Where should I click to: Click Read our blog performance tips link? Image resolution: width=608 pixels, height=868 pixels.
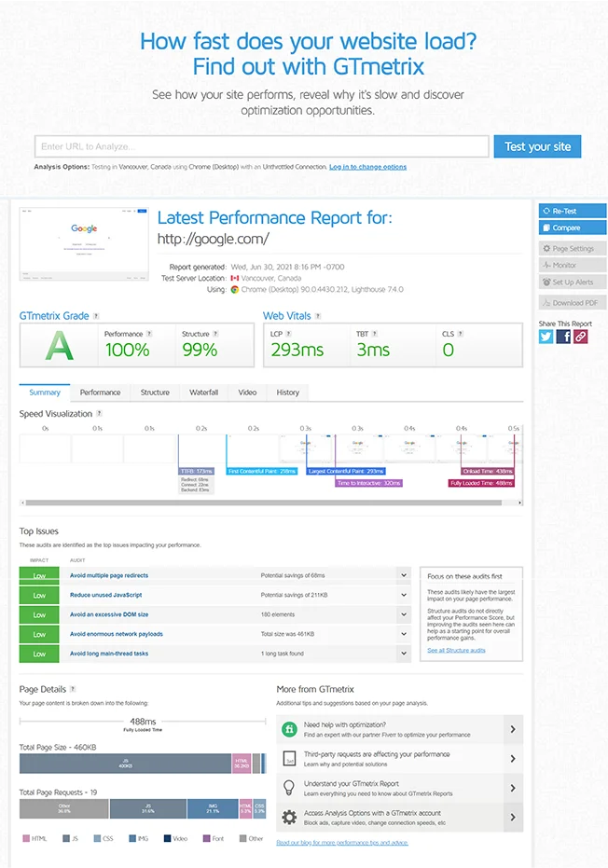(342, 843)
